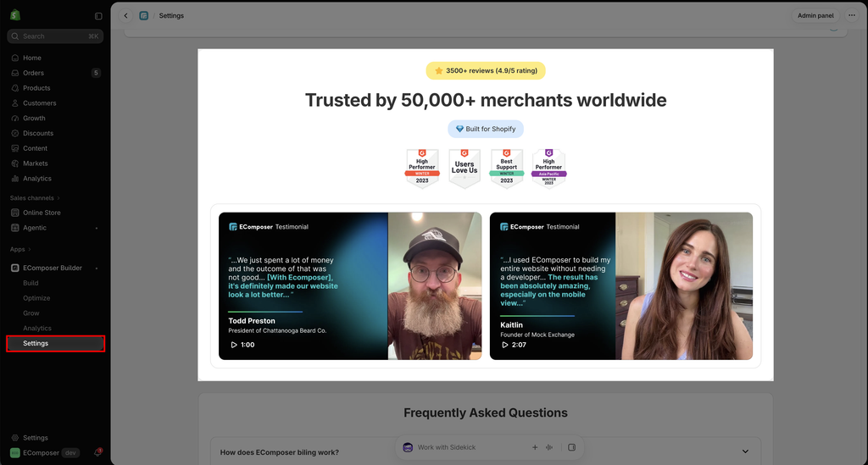Open the EComposer Builder app
The height and width of the screenshot is (465, 868).
click(52, 268)
